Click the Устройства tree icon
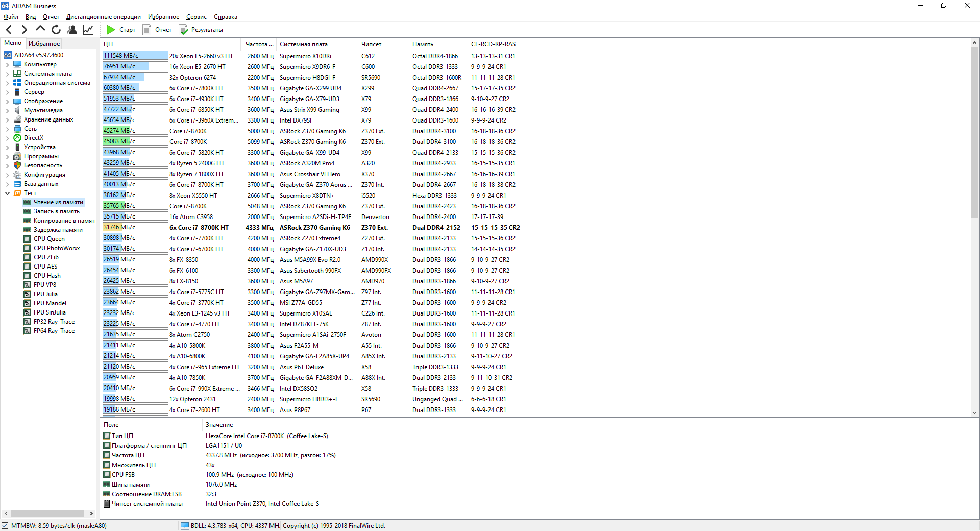980x531 pixels. tap(17, 147)
